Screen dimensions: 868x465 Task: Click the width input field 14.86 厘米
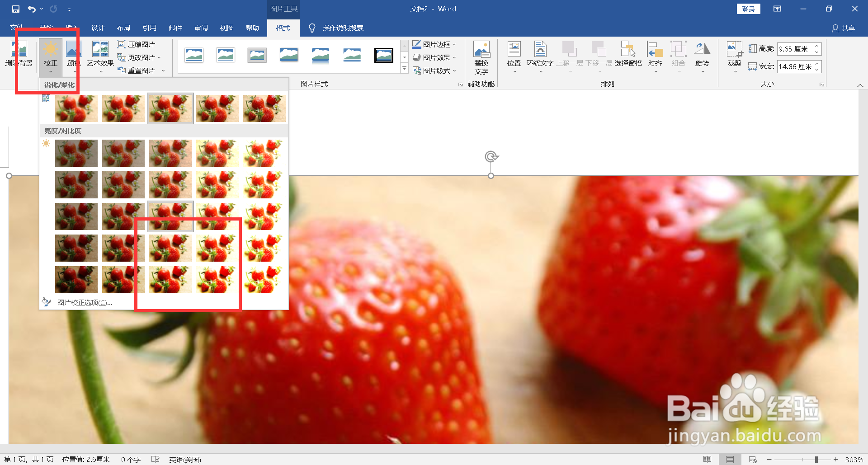[795, 66]
